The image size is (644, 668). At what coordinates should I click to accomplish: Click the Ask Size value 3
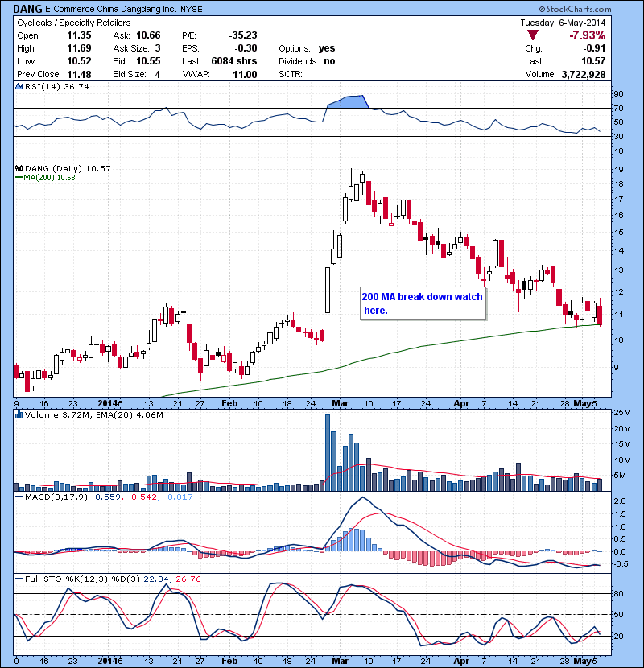tap(158, 48)
